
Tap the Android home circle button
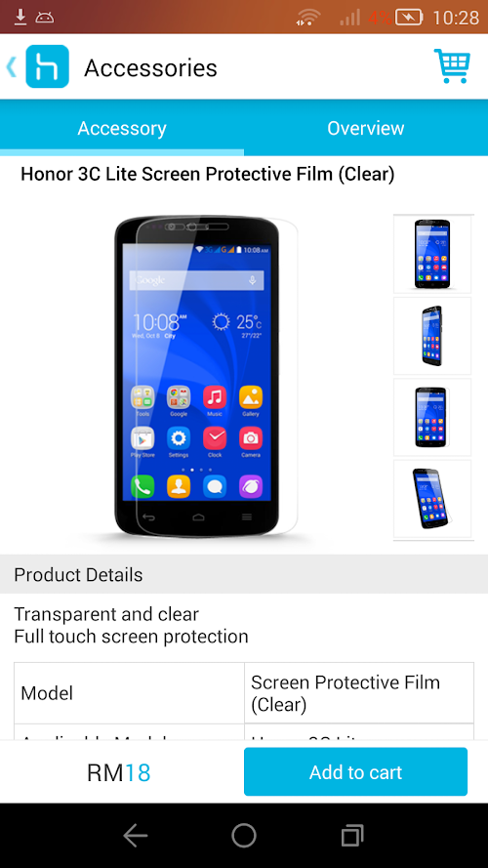(x=244, y=836)
